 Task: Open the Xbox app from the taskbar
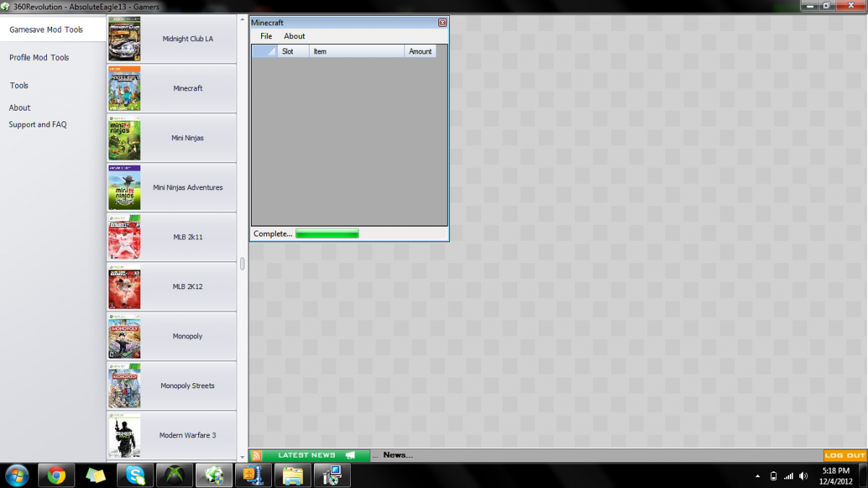pyautogui.click(x=175, y=475)
